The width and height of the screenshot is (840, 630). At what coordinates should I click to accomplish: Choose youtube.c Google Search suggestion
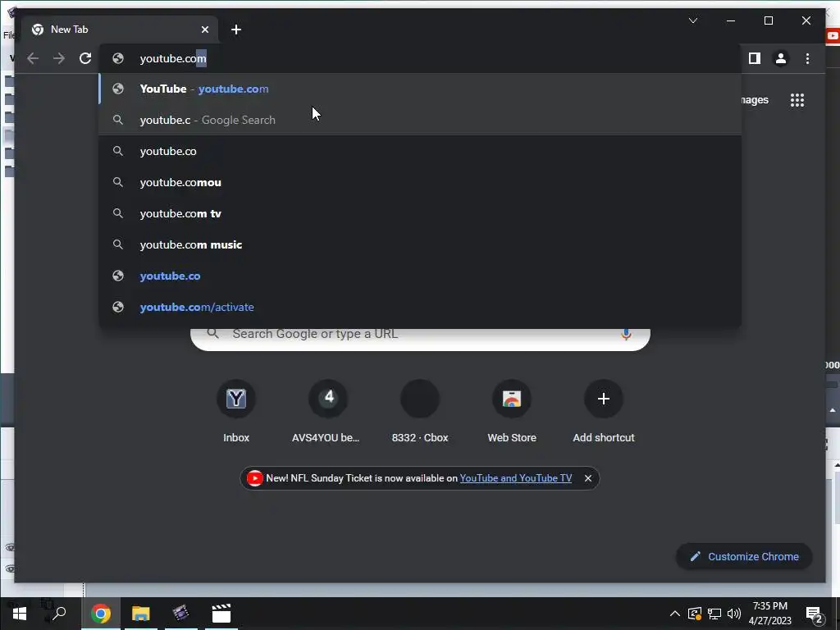420,120
